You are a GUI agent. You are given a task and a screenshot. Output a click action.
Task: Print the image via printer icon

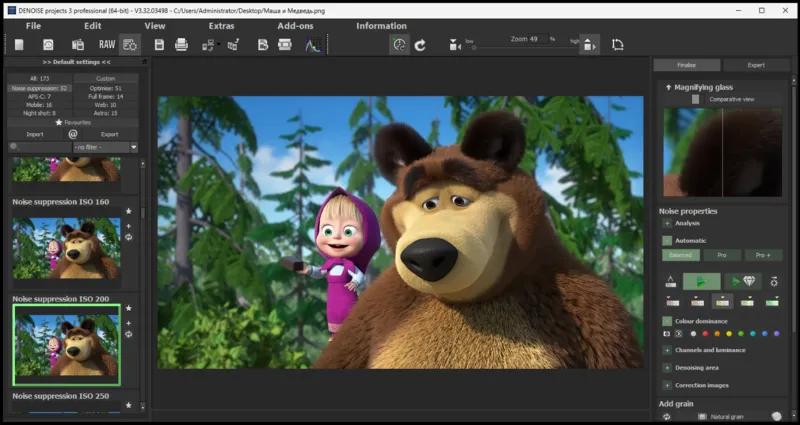(x=181, y=45)
